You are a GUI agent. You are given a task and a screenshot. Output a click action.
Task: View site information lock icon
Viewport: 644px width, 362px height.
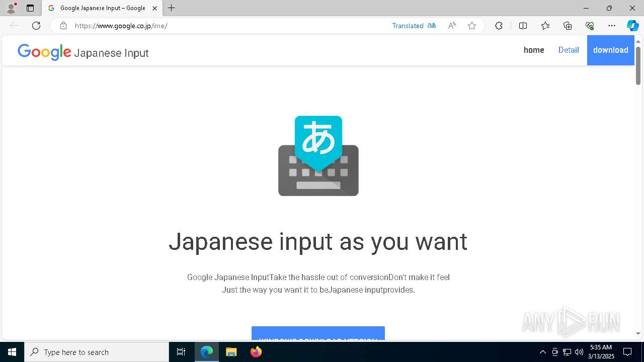pos(63,26)
